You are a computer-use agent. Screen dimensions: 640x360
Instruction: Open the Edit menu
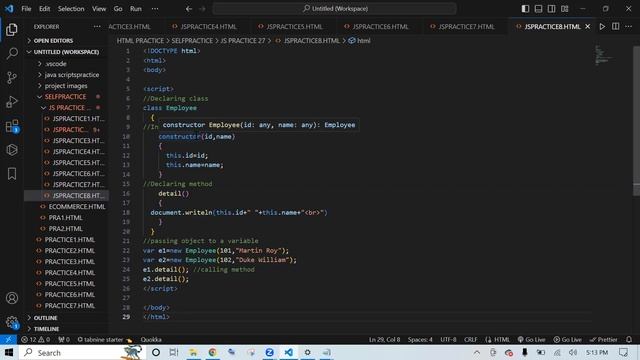click(44, 9)
